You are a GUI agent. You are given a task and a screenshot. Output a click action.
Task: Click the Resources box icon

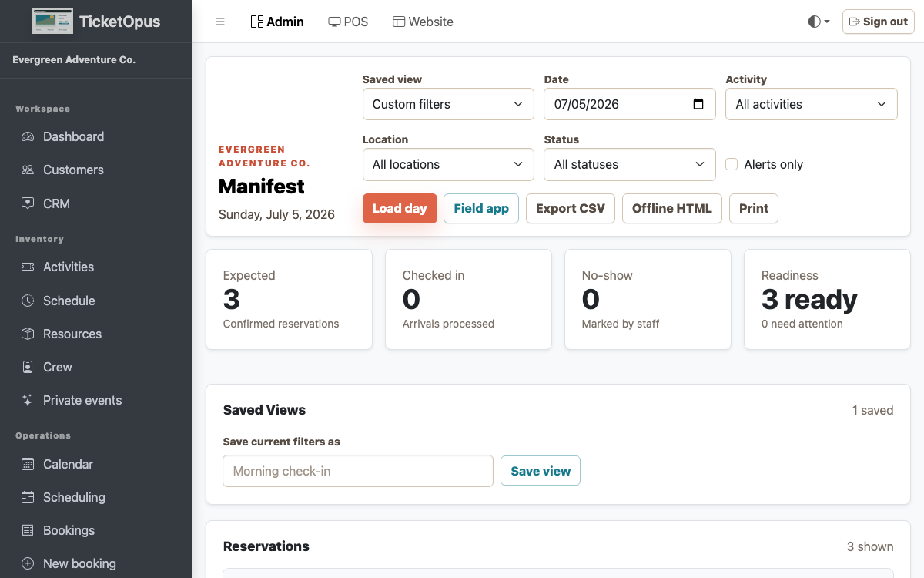pos(28,334)
